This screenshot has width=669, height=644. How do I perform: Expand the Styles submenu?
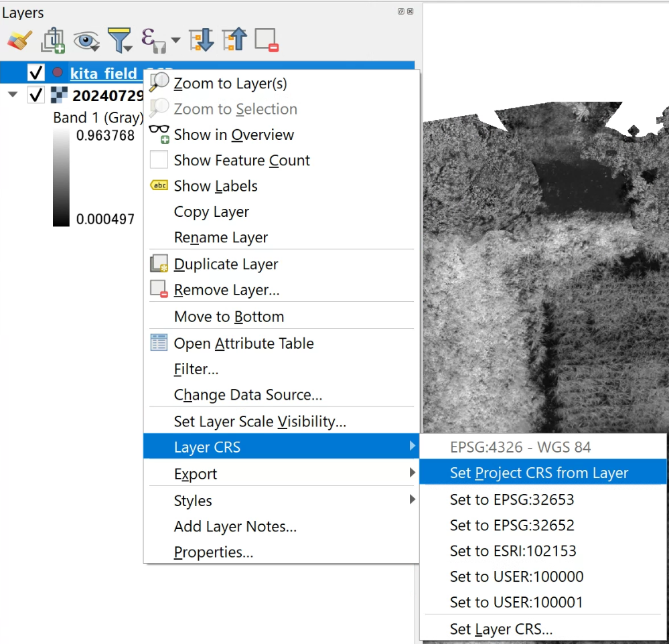click(x=281, y=500)
